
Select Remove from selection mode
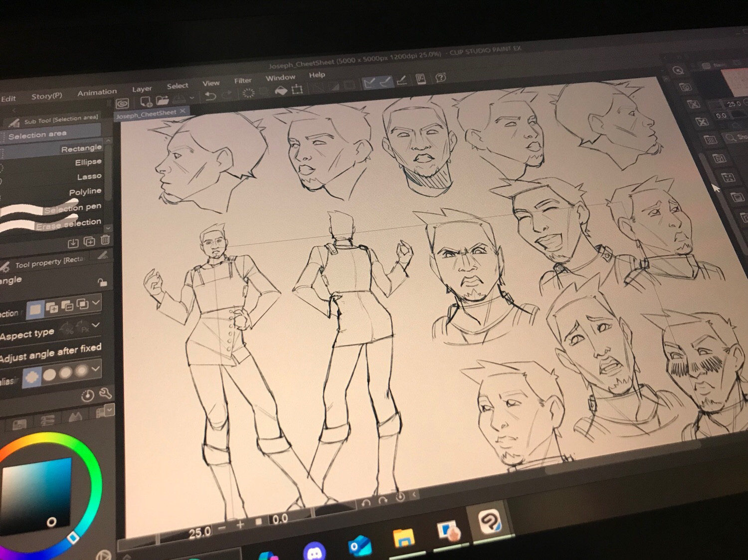[67, 306]
